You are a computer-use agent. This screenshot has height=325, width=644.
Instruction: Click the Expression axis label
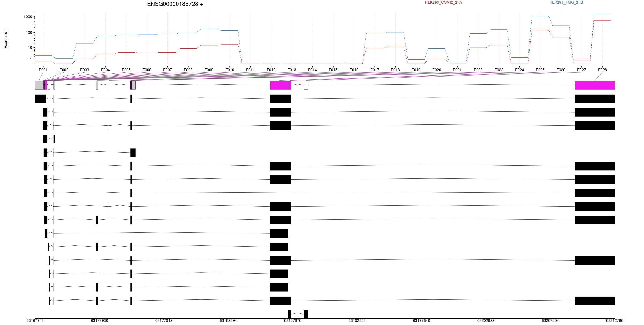click(6, 39)
